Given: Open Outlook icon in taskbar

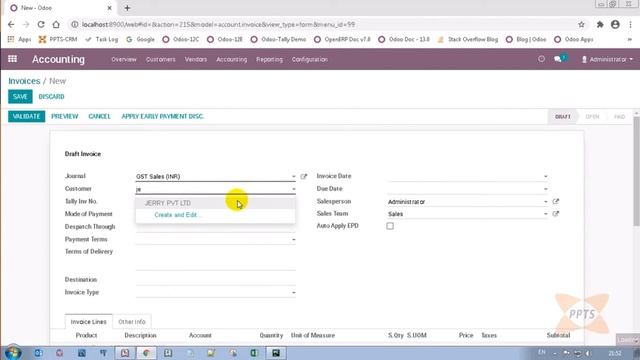Looking at the screenshot, I should [38, 353].
